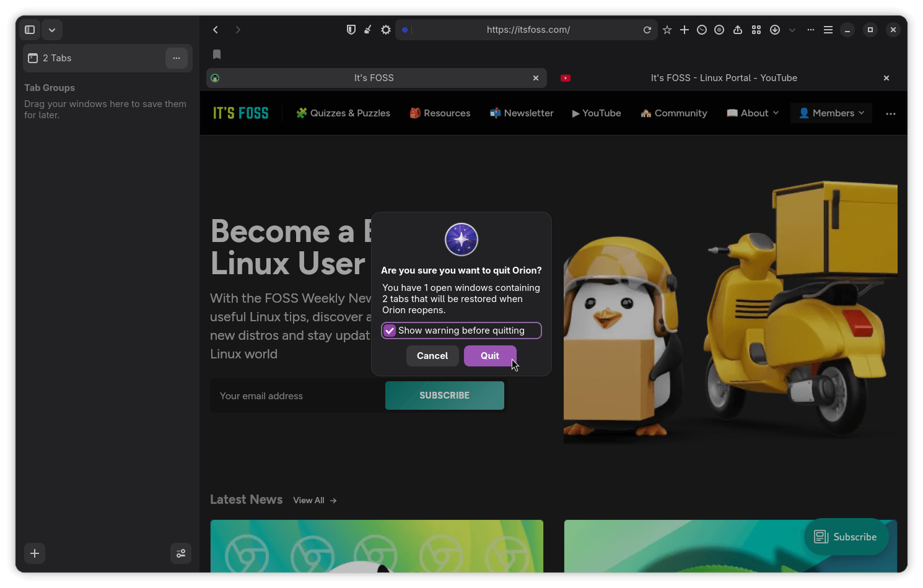Click the email address input field

291,396
